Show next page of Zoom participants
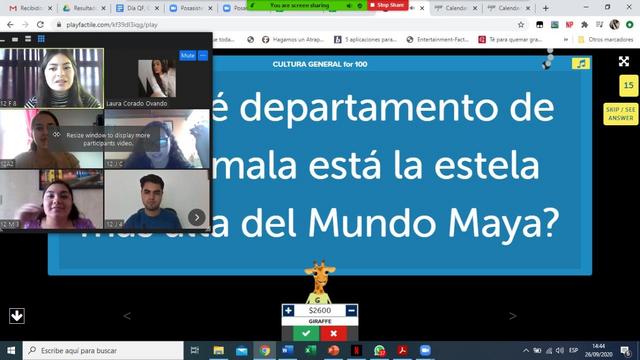The width and height of the screenshot is (640, 360). click(197, 218)
